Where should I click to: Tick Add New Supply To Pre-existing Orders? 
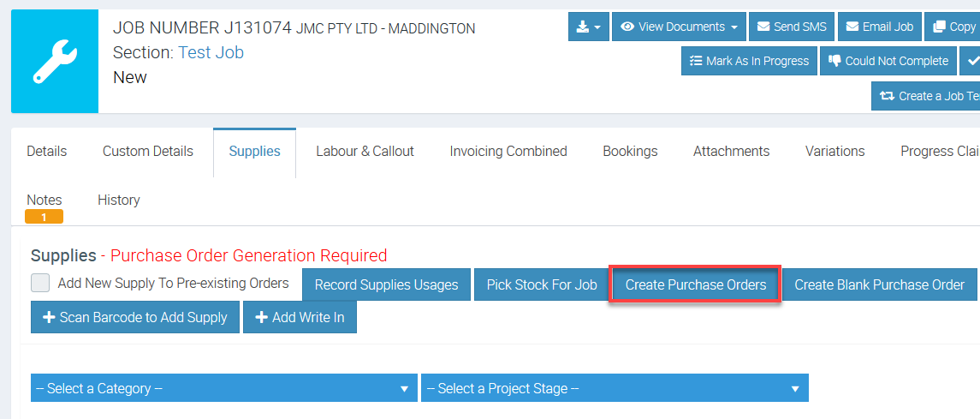(x=40, y=283)
